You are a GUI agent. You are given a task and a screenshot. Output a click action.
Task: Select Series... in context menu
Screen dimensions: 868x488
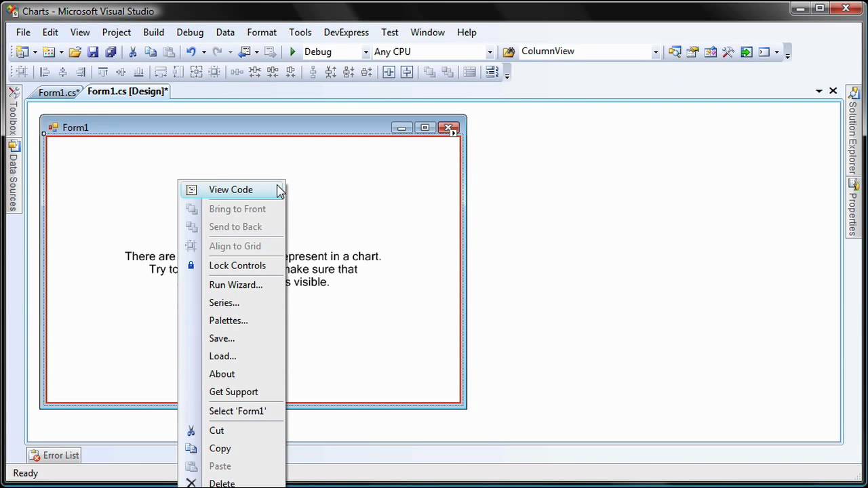(x=232, y=303)
